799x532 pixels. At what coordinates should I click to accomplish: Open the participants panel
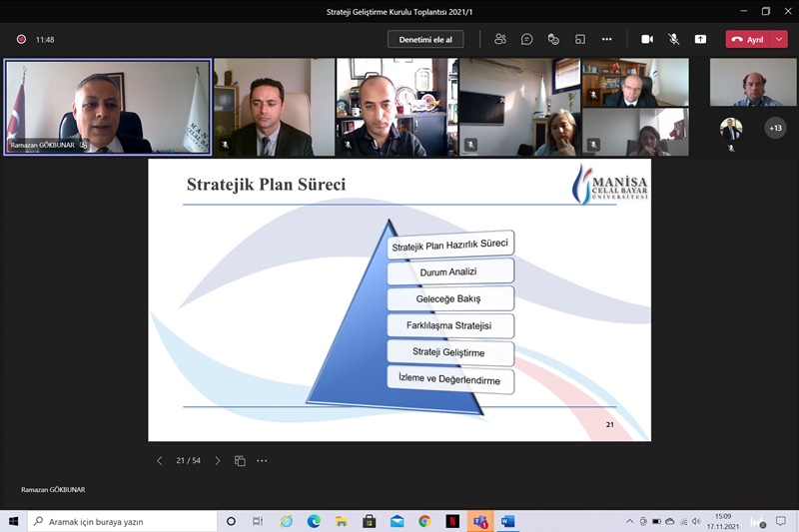tap(500, 39)
